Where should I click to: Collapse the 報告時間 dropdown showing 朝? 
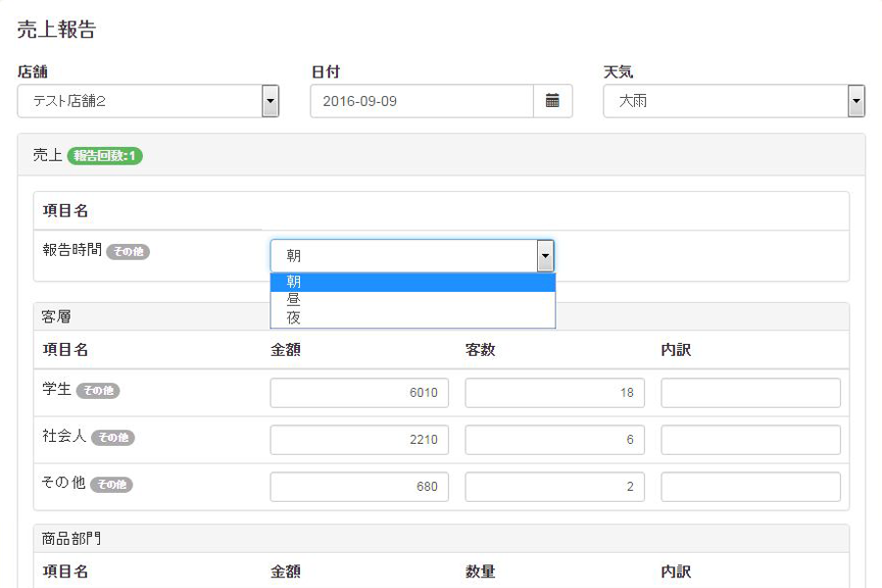[412, 256]
